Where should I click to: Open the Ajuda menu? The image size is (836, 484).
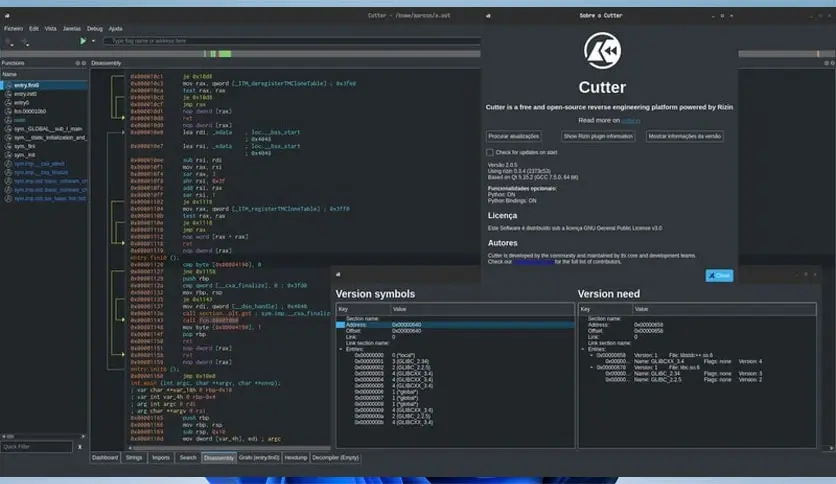point(115,29)
